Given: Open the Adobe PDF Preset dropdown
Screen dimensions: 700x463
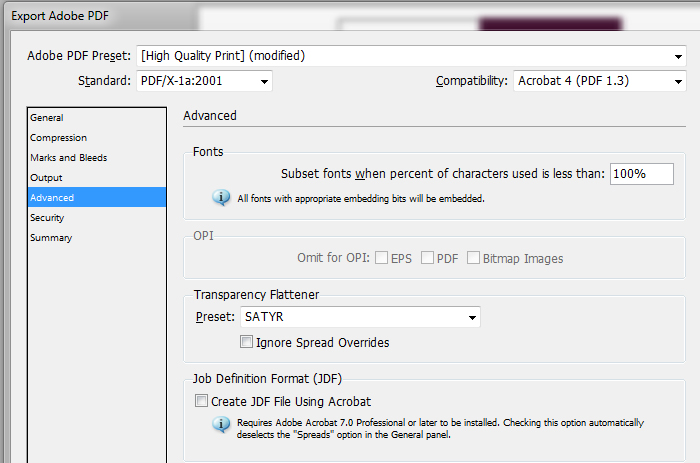Looking at the screenshot, I should pos(411,56).
